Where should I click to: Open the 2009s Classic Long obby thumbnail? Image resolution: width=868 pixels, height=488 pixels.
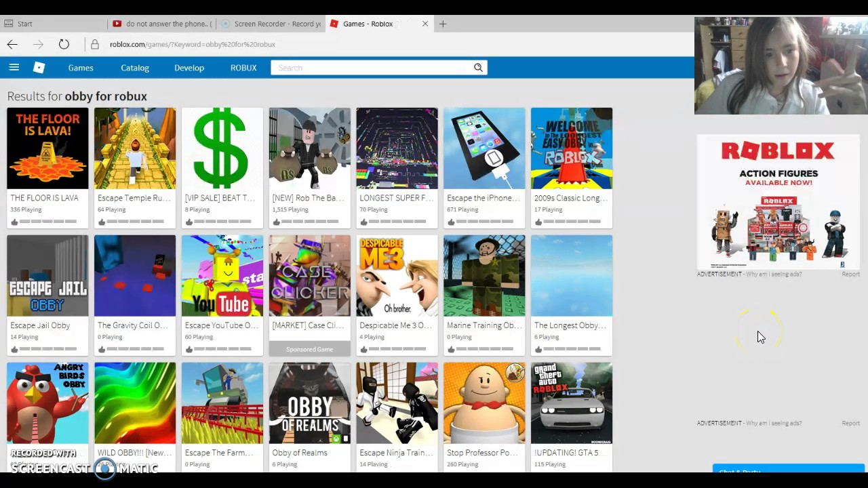point(572,148)
